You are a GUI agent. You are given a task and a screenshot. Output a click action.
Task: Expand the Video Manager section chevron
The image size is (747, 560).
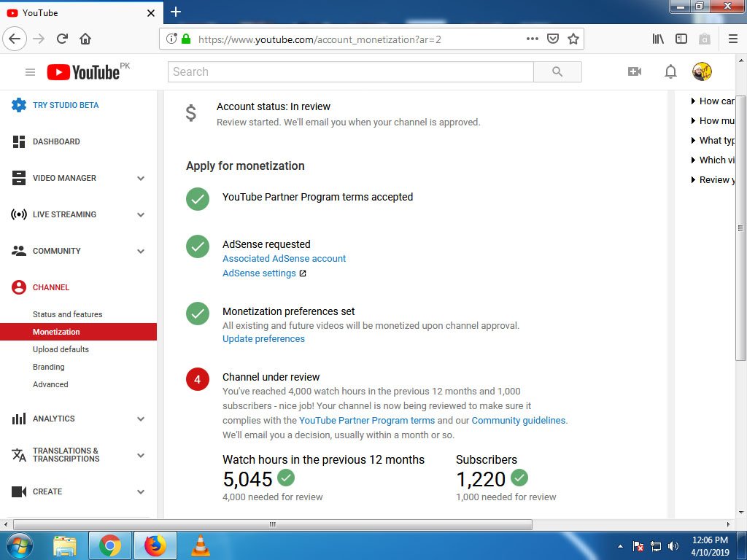pyautogui.click(x=141, y=178)
